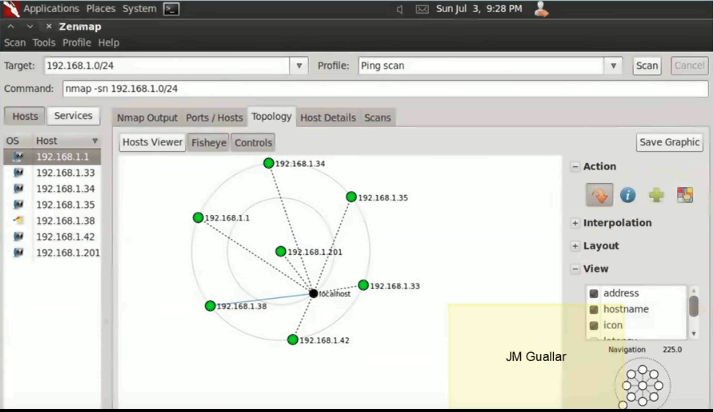Open the terminal launcher in top panel
713x412 pixels.
[171, 9]
